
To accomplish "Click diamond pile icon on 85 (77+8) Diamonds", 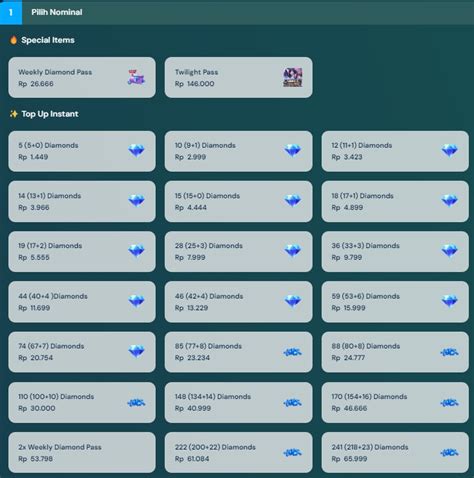I will click(x=293, y=352).
